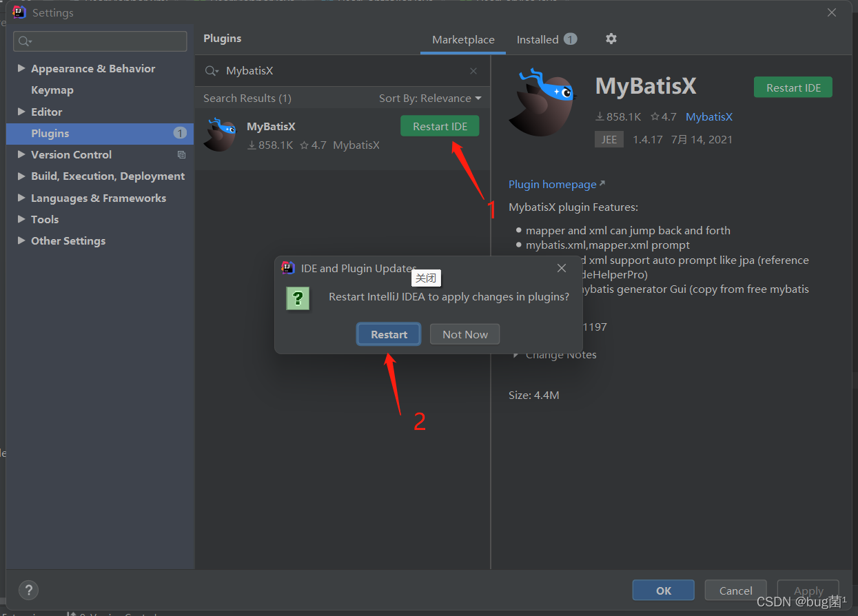The image size is (858, 616).
Task: Clear the MybatisX search with the X icon
Action: tap(473, 71)
